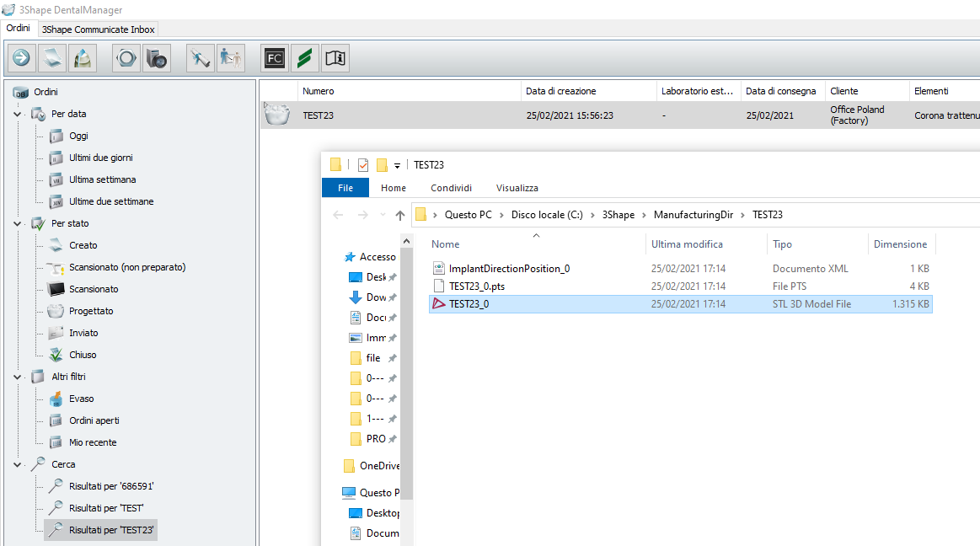Open recent locations dropdown in Explorer

tap(383, 215)
